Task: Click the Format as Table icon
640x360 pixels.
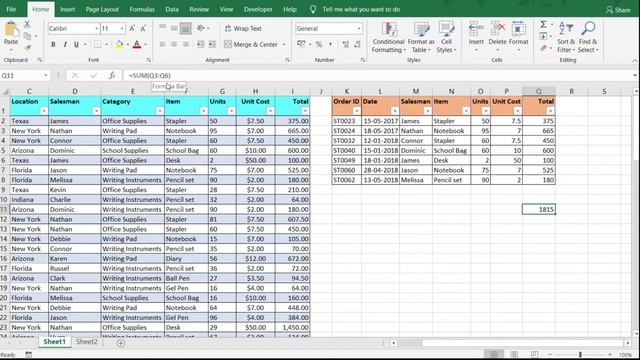Action: pos(421,29)
